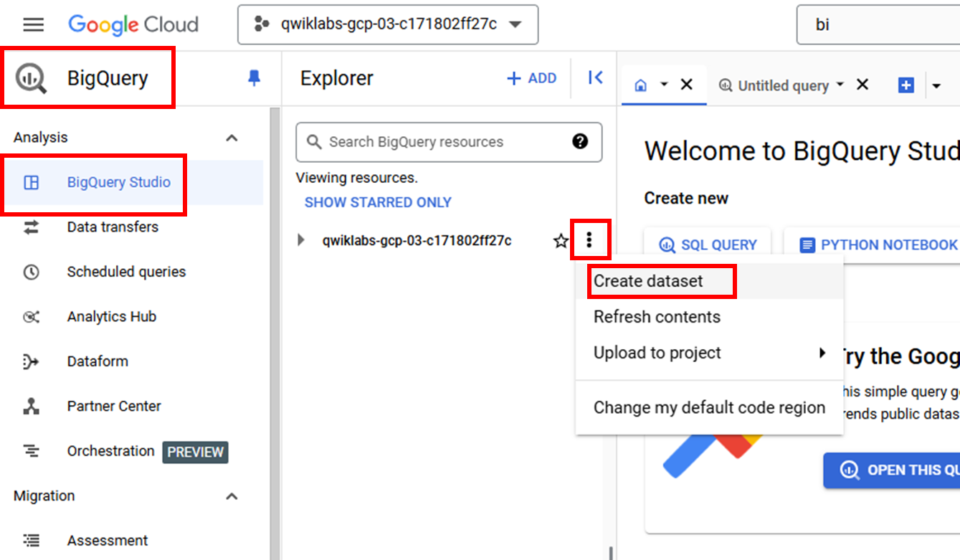Screen dimensions: 960x560
Task: Collapse the Explorer pane with arrow icon
Action: click(x=595, y=78)
